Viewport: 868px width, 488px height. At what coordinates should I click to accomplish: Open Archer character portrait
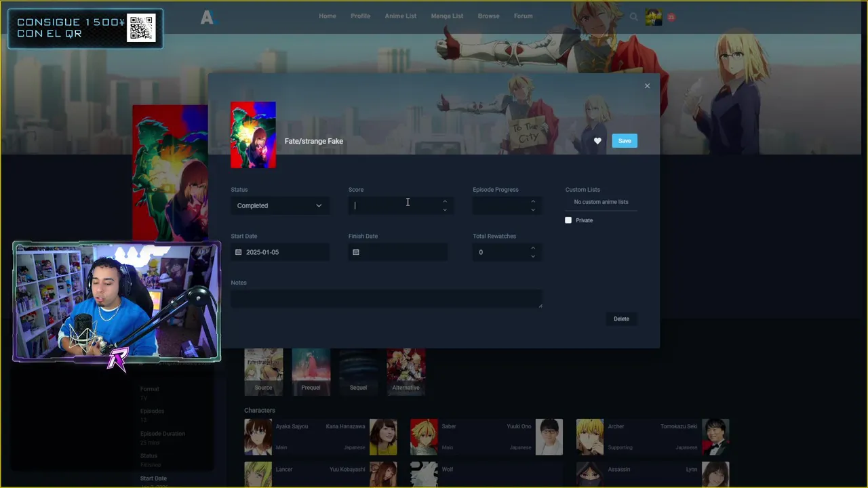tap(590, 436)
